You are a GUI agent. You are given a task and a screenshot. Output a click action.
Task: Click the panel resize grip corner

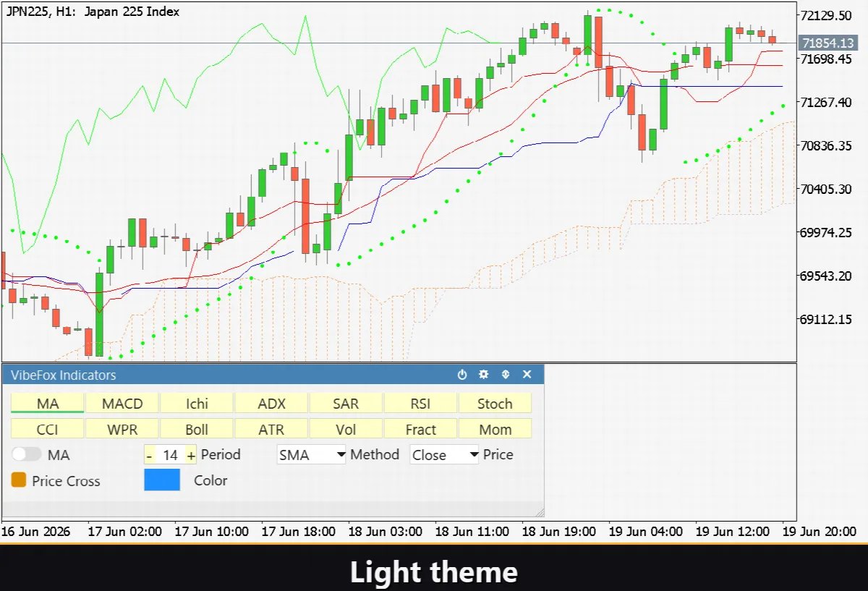[540, 511]
